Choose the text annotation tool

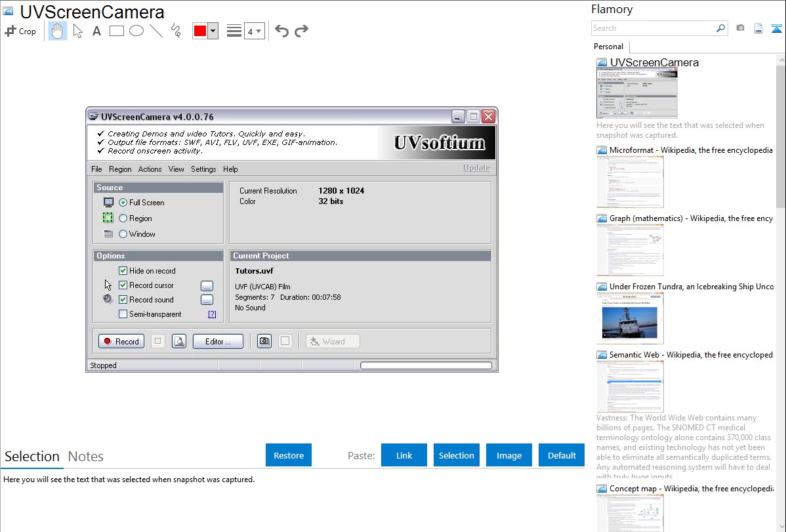click(x=96, y=31)
